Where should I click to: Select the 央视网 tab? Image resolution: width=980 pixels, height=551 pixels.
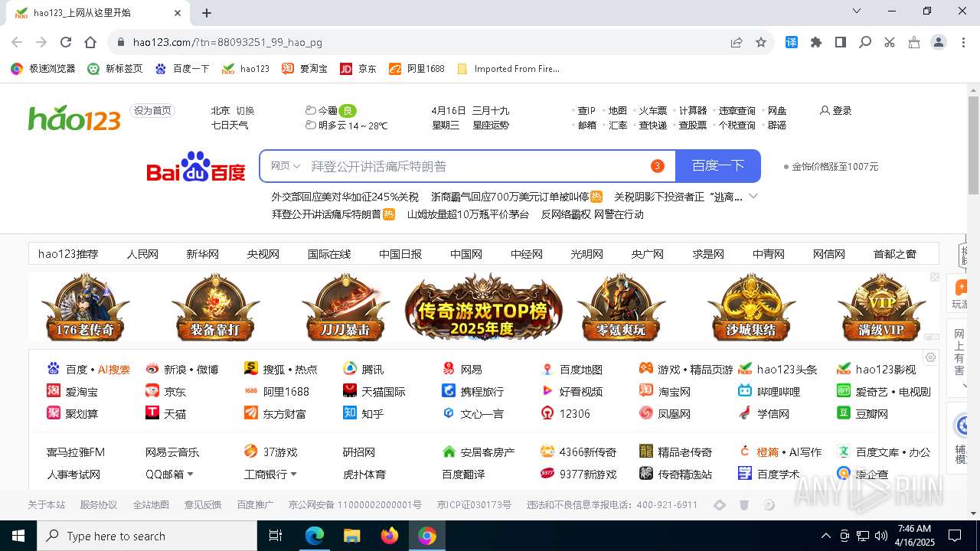tap(263, 254)
